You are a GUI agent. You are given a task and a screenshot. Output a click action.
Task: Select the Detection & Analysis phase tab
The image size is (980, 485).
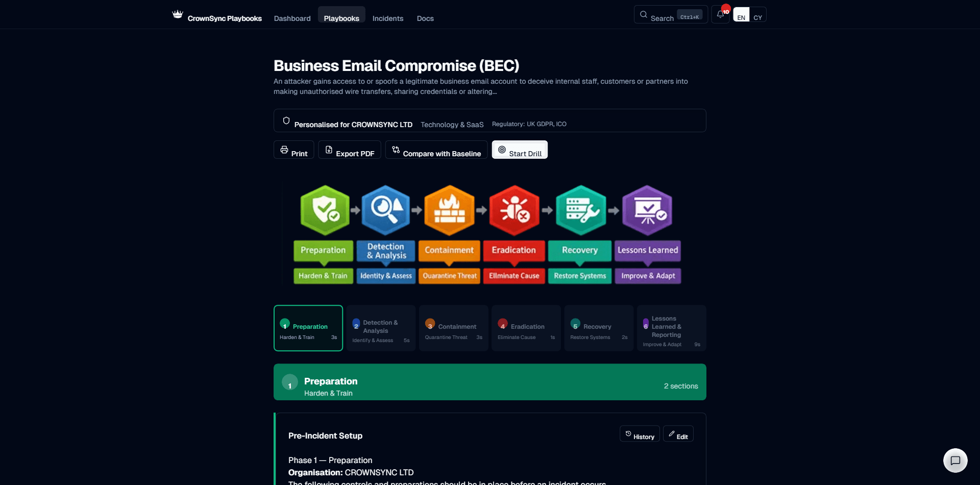(381, 328)
